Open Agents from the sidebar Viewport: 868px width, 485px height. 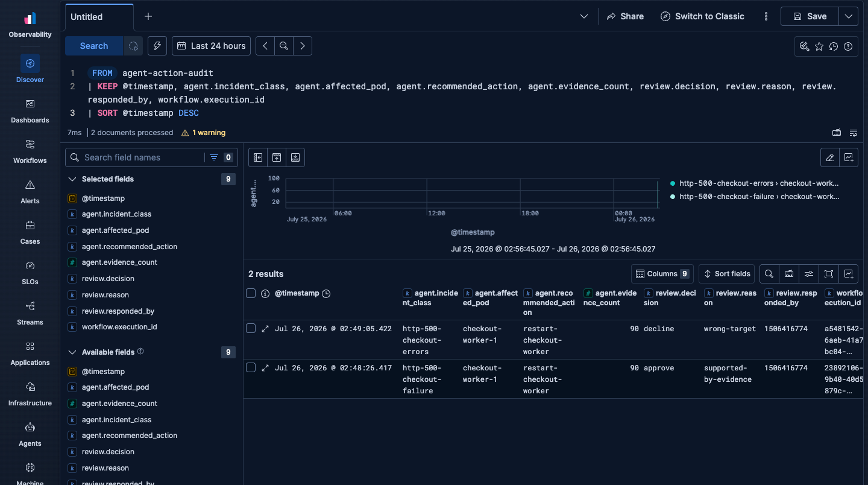point(30,433)
